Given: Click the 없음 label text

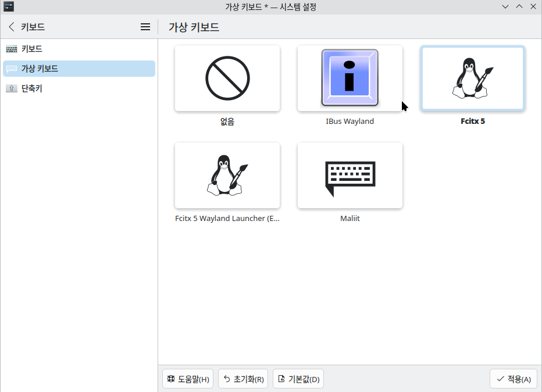Looking at the screenshot, I should coord(227,122).
